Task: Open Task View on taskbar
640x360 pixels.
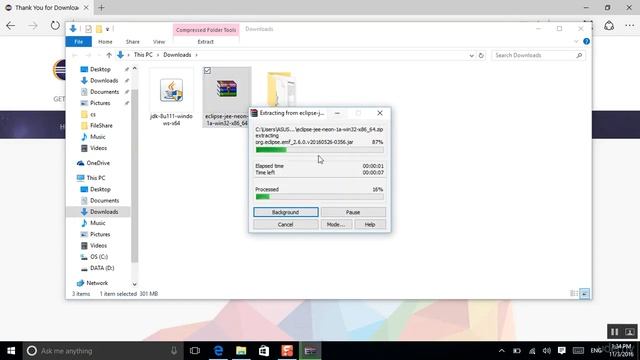Action: [195, 351]
